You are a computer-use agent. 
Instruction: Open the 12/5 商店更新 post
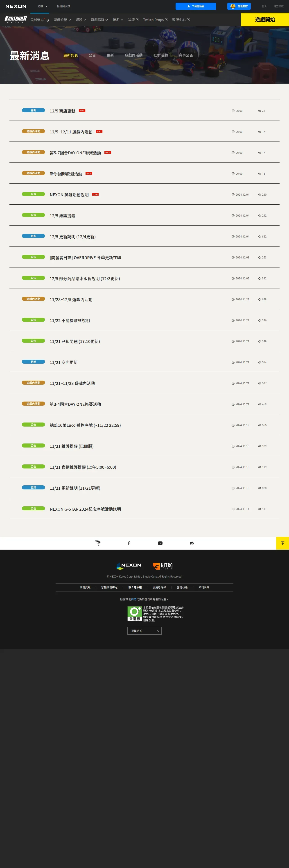pos(63,111)
